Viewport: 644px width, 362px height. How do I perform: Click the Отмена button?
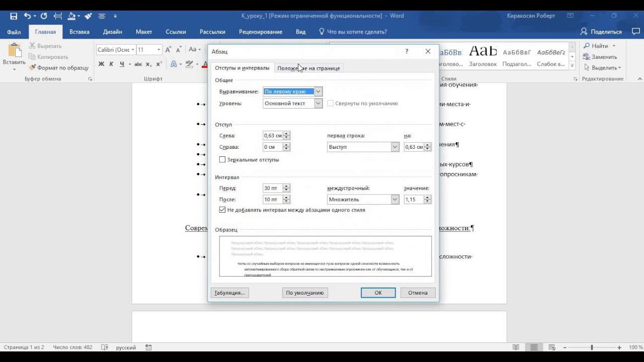(x=418, y=293)
